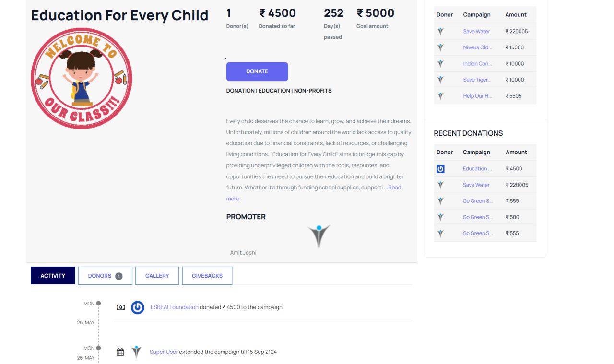Click donor icon next to Save Tiger campaign
This screenshot has height=364, width=614.
click(x=440, y=80)
